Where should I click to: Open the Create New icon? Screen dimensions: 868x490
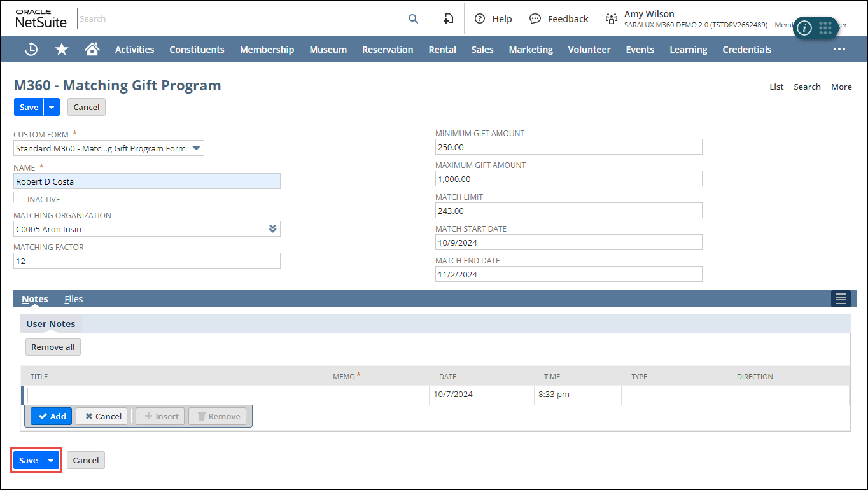(x=449, y=19)
